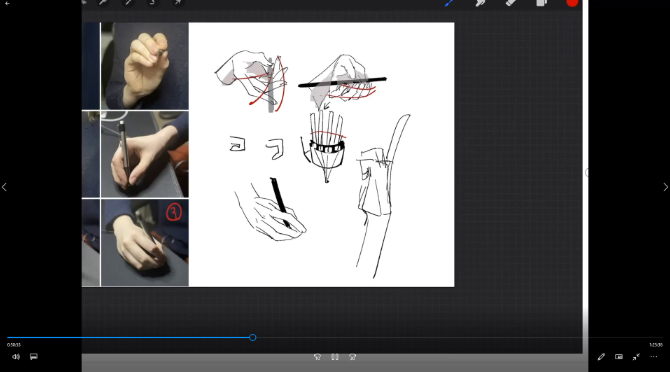670x372 pixels.
Task: Mute the video volume
Action: tap(16, 357)
